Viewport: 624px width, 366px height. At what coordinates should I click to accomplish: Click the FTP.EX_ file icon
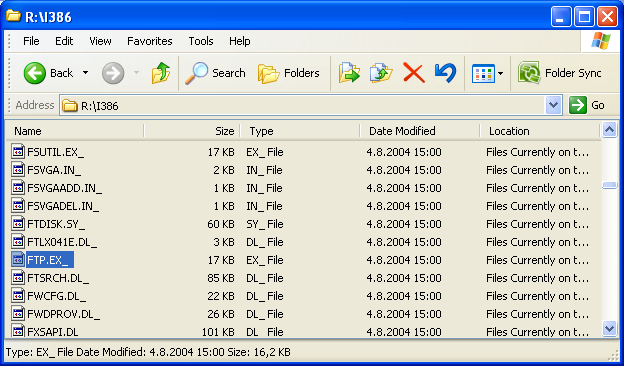[x=18, y=260]
